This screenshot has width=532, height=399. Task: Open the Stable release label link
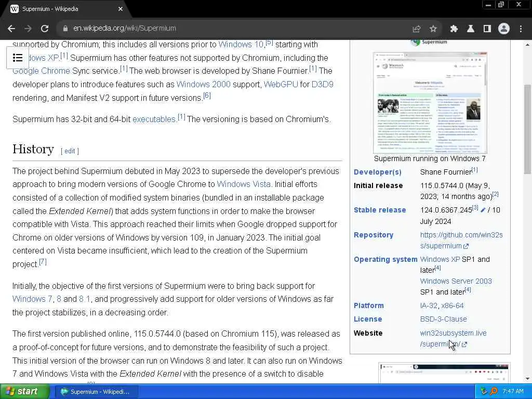pyautogui.click(x=380, y=210)
